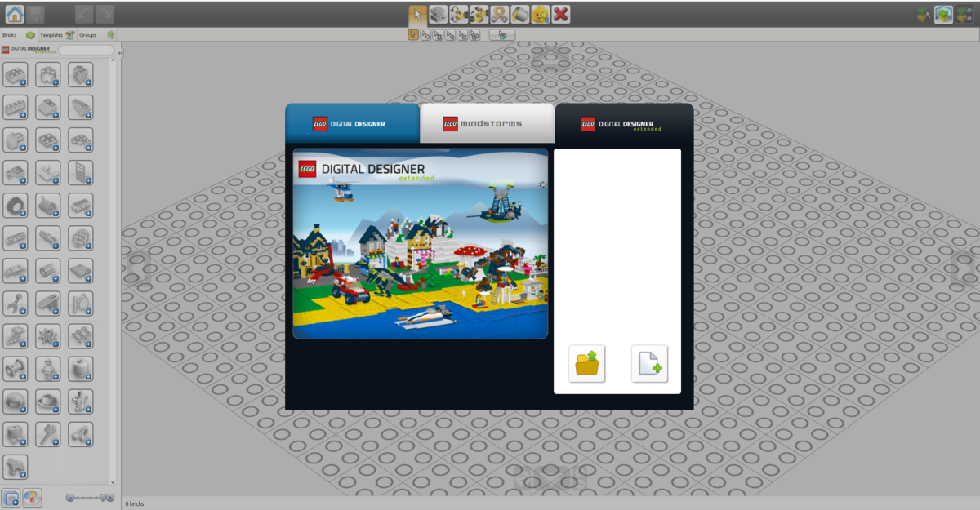The width and height of the screenshot is (980, 510).
Task: Switch to Build mode icon at top right
Action: click(x=924, y=14)
